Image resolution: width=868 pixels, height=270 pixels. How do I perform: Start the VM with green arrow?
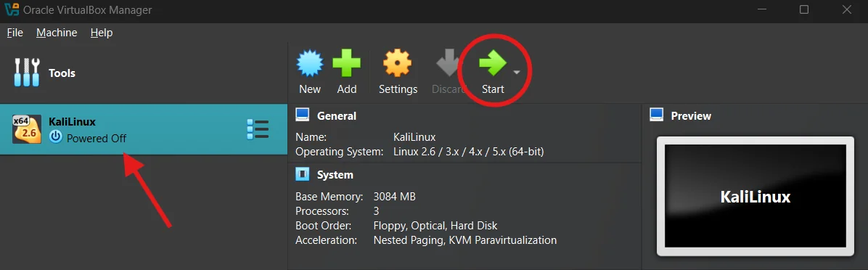(493, 63)
